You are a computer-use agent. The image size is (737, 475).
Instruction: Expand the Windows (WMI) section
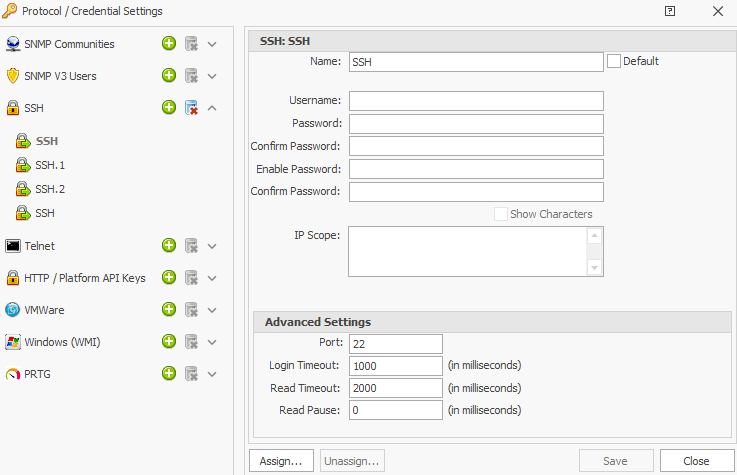[212, 342]
